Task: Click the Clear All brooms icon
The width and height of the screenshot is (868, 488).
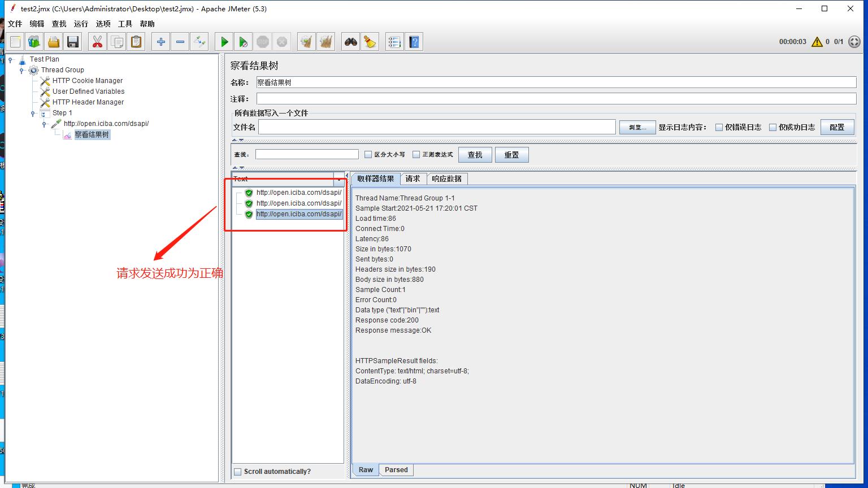Action: pos(326,42)
